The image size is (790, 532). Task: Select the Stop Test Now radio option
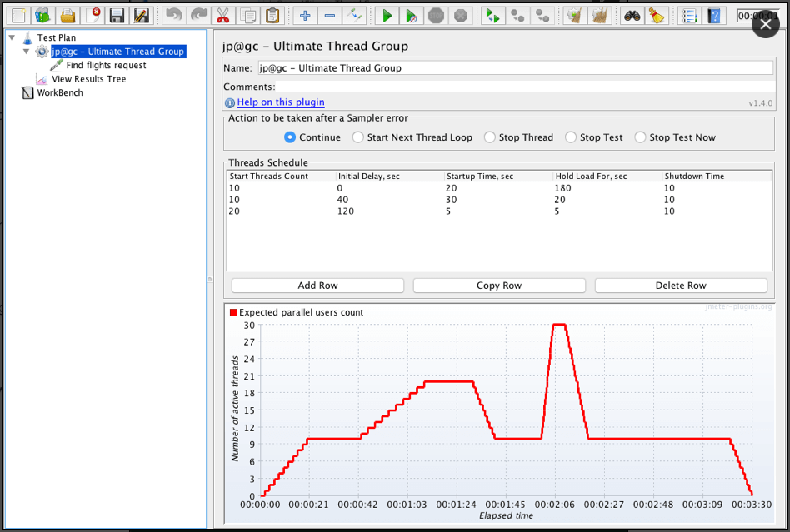[640, 137]
